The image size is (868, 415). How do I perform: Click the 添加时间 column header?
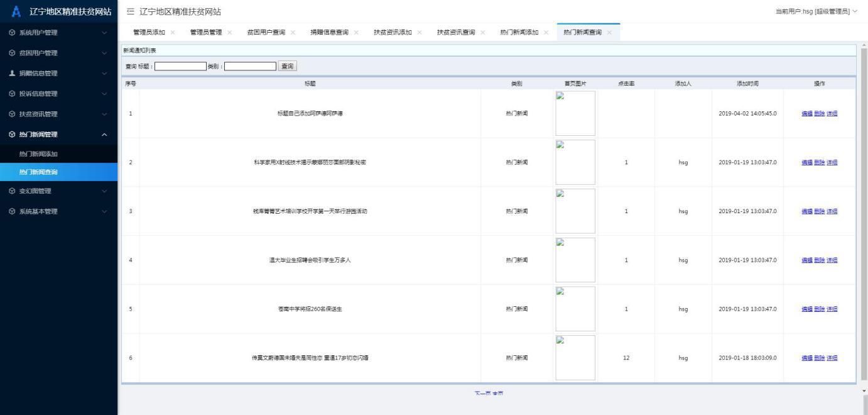(x=747, y=84)
